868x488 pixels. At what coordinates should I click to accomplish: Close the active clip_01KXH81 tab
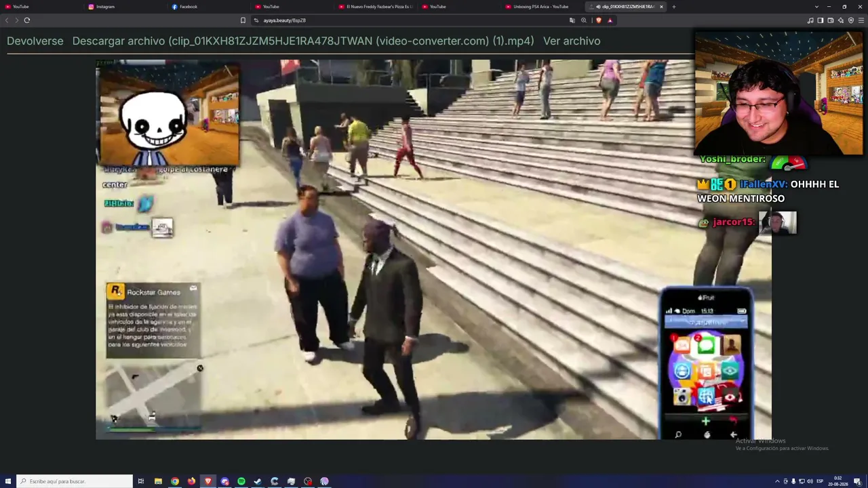661,7
